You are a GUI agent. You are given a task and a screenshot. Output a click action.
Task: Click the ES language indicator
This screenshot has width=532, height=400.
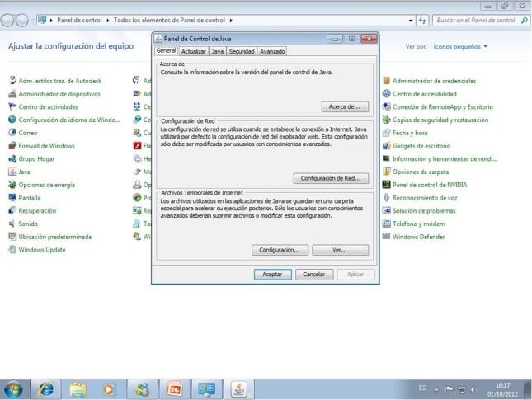[422, 388]
